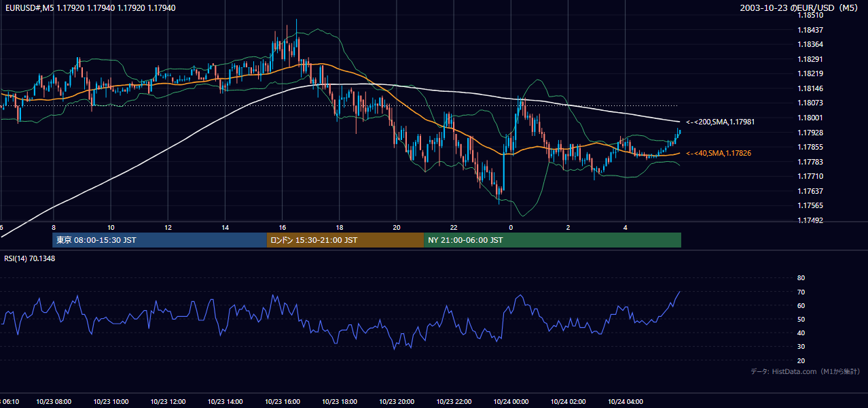Click price scale value 1.18437
The image size is (868, 408).
click(811, 30)
